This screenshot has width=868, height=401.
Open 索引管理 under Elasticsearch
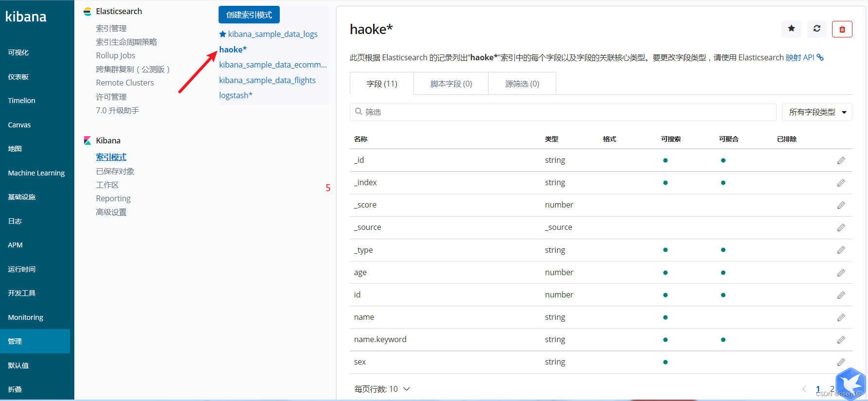coord(111,29)
